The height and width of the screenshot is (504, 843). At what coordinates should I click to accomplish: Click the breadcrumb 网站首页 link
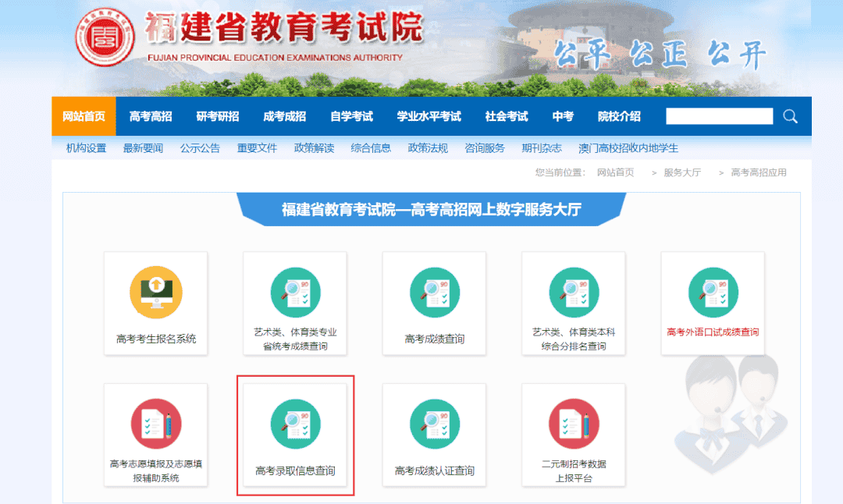point(616,172)
